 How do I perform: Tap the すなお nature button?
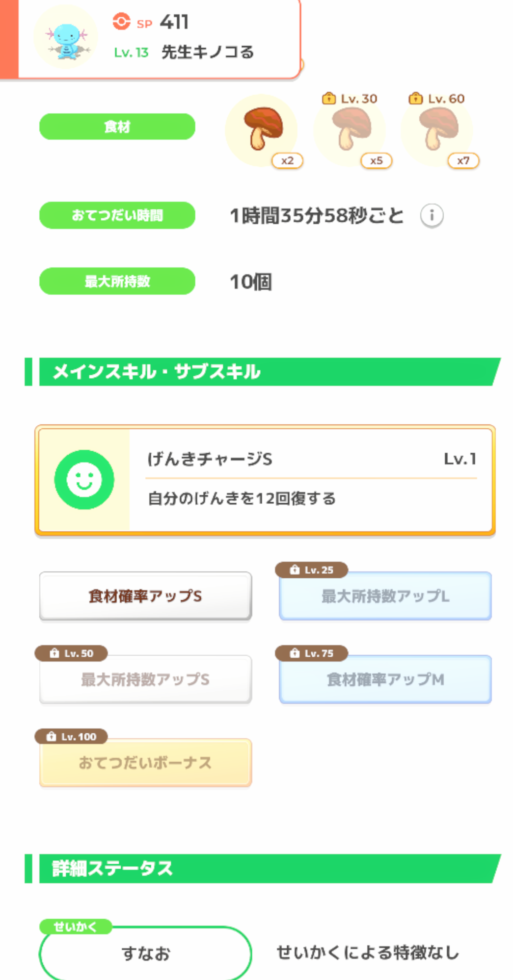click(x=145, y=954)
